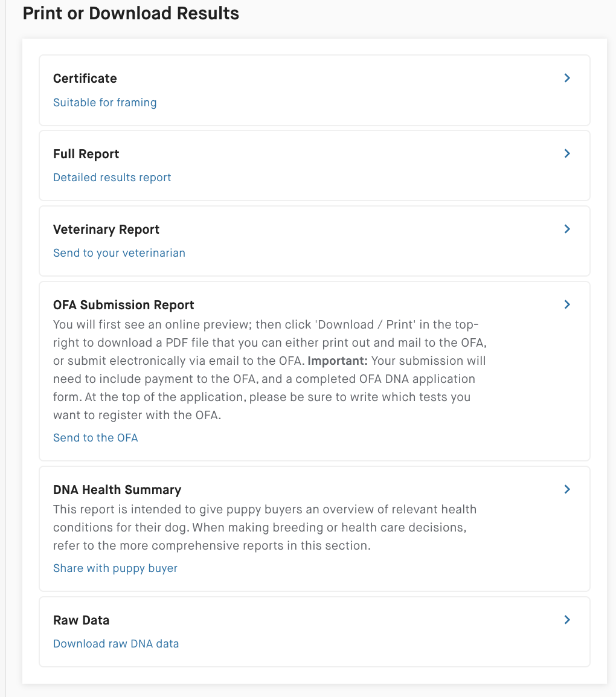Click the Raw Data chevron arrow

click(x=567, y=620)
